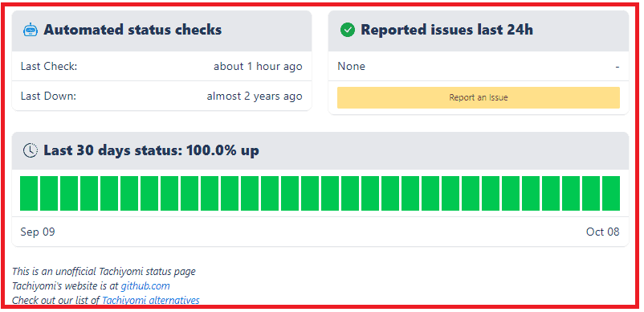Click the dash value beside None
644x312 pixels.
pos(618,67)
